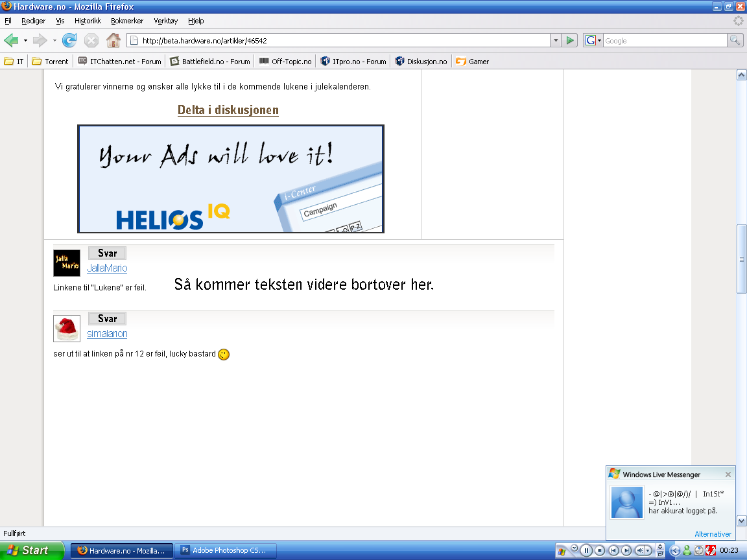The width and height of the screenshot is (747, 560).
Task: Restore the media player window icon
Action: [660, 554]
